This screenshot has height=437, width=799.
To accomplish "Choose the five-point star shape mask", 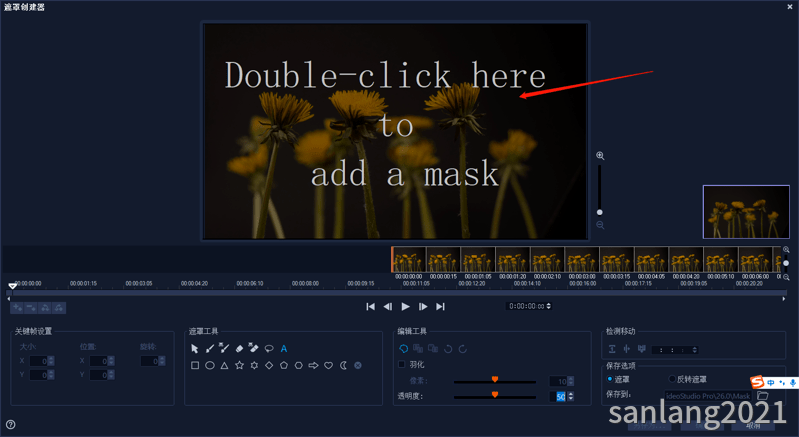I will pos(239,365).
